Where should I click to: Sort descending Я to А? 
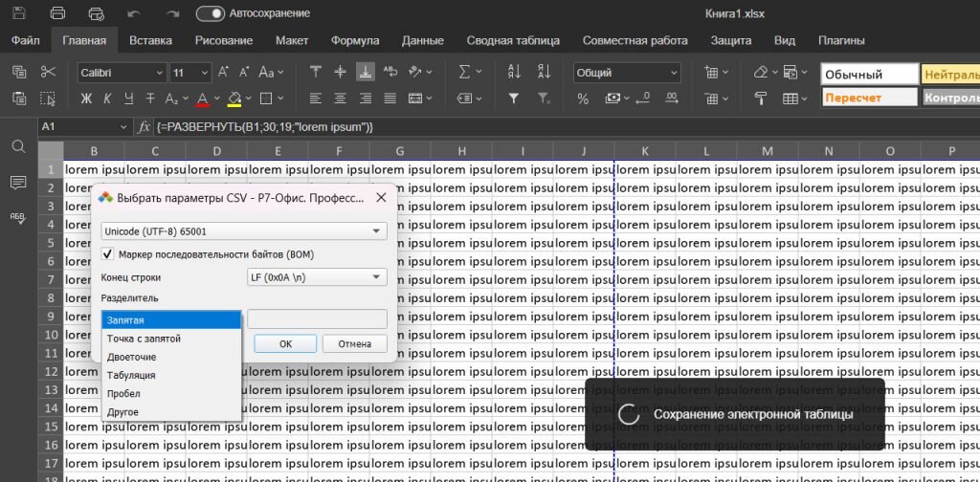pyautogui.click(x=545, y=73)
